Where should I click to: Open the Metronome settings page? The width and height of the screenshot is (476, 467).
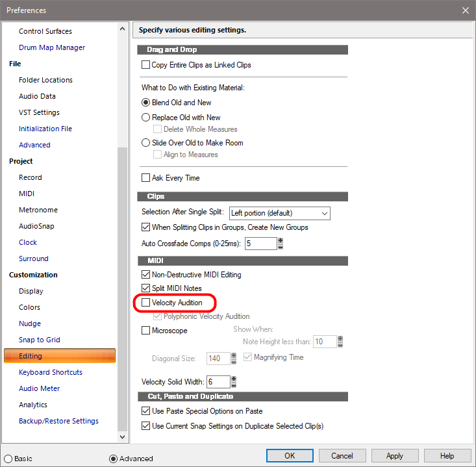click(x=38, y=210)
